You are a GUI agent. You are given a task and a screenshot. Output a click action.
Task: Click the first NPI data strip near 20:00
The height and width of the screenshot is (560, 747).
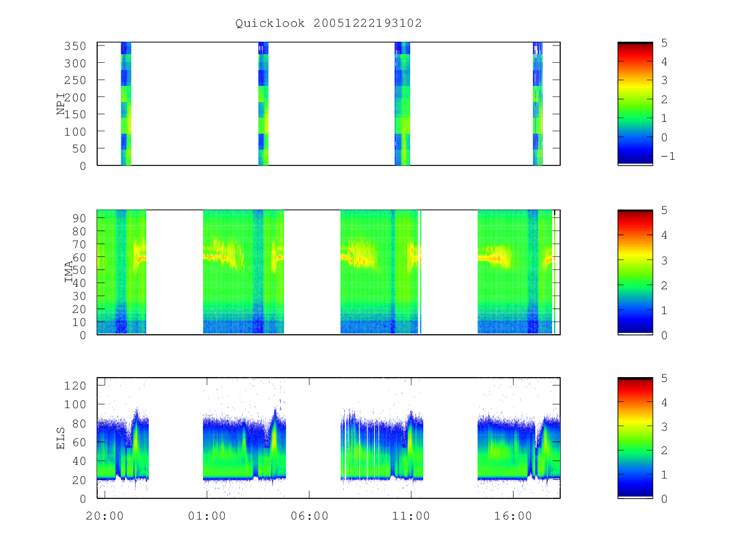click(126, 104)
